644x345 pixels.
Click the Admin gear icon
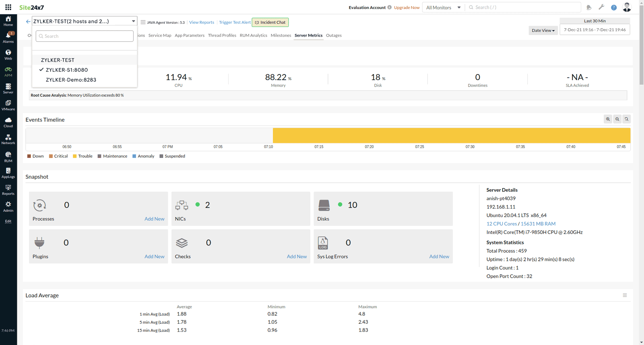(8, 207)
